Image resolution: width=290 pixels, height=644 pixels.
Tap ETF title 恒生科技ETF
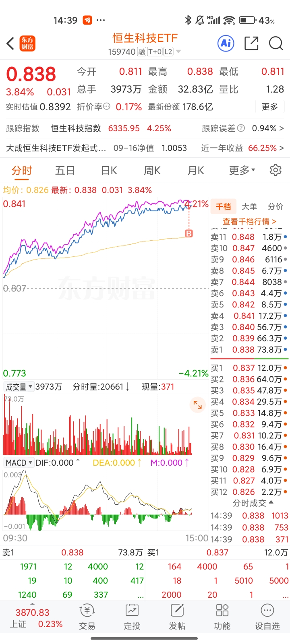point(145,38)
